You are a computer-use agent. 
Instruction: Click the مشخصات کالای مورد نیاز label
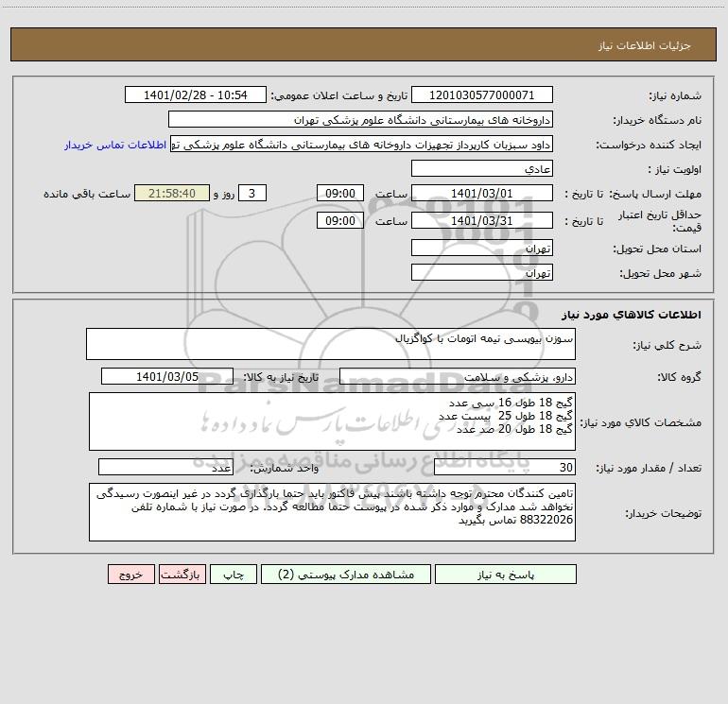[x=641, y=422]
